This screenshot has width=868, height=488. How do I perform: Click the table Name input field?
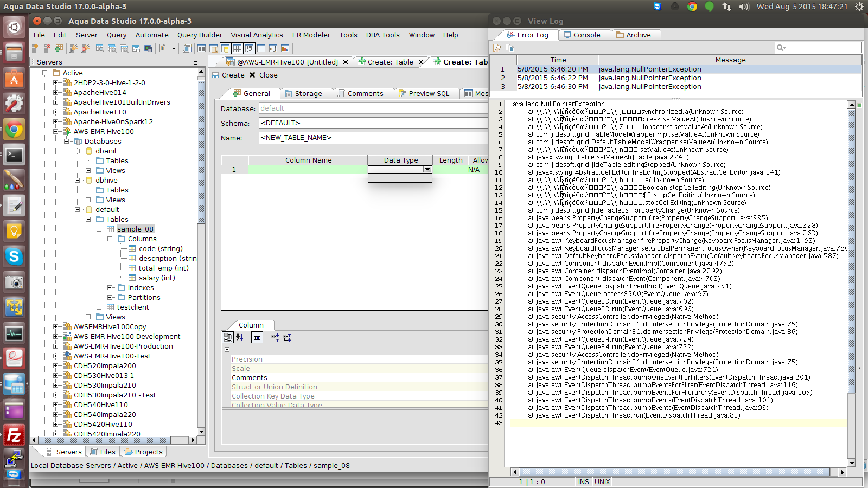pos(373,138)
